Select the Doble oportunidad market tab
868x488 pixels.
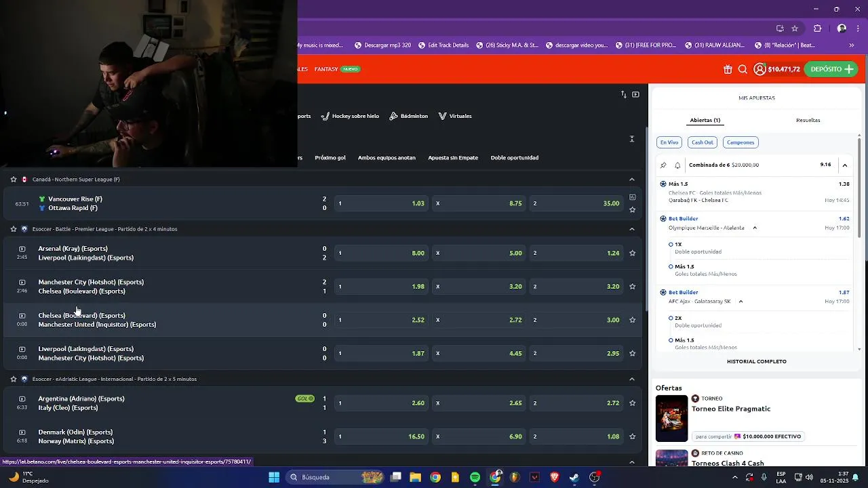pos(515,158)
